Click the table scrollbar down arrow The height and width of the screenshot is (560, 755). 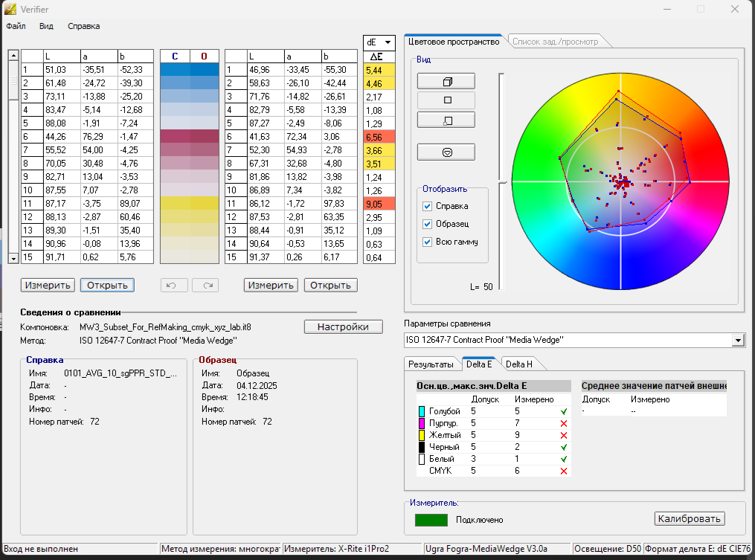[x=13, y=257]
